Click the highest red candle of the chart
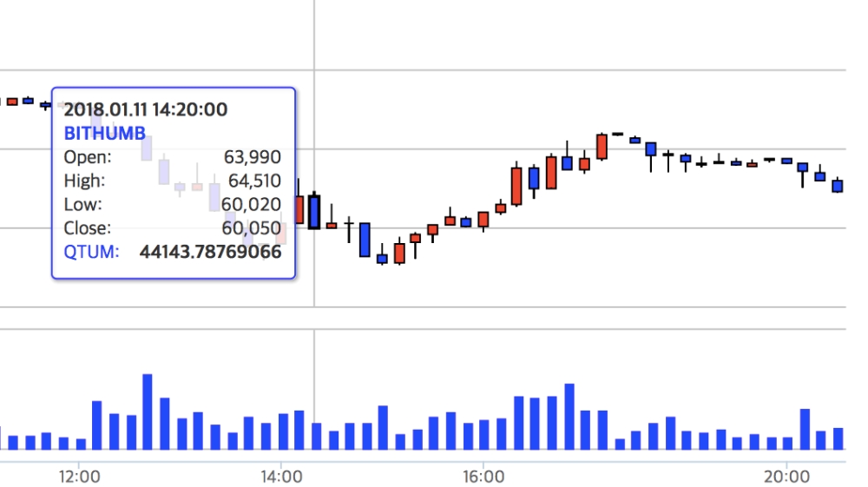The height and width of the screenshot is (487, 868). [x=602, y=147]
